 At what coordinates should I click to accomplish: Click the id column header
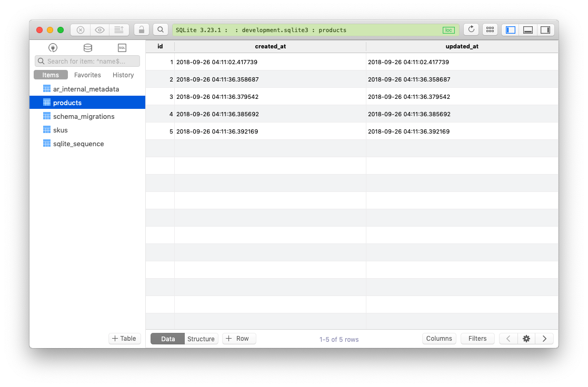point(160,46)
